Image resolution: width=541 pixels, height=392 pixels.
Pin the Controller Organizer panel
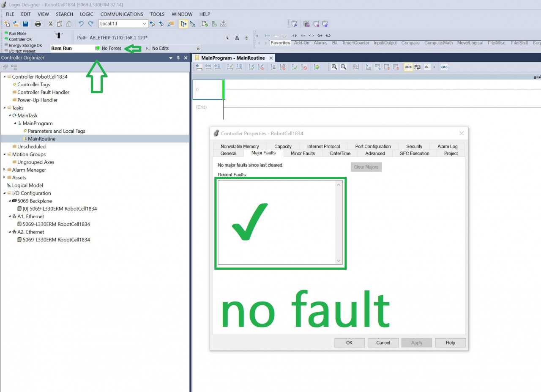click(178, 58)
